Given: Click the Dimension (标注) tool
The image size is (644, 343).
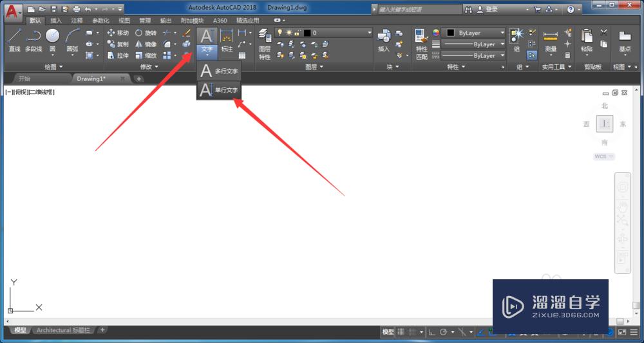Looking at the screenshot, I should (227, 40).
